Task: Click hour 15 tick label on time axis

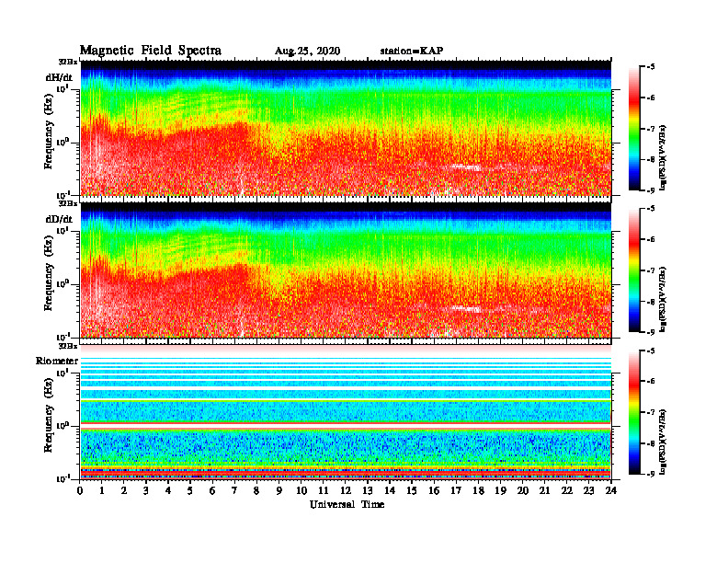Action: point(412,490)
